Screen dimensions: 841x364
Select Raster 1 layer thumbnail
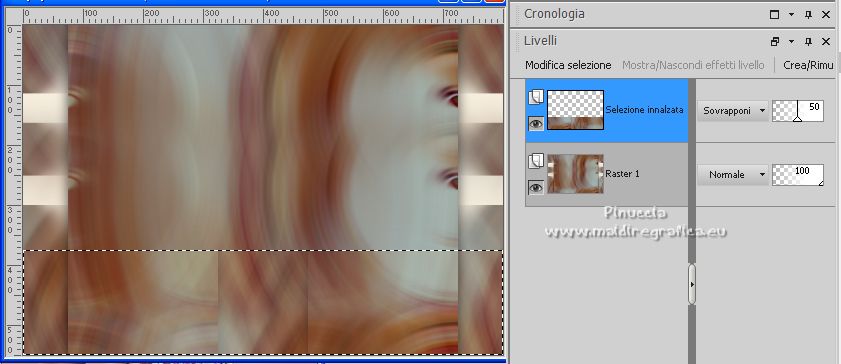tap(576, 174)
